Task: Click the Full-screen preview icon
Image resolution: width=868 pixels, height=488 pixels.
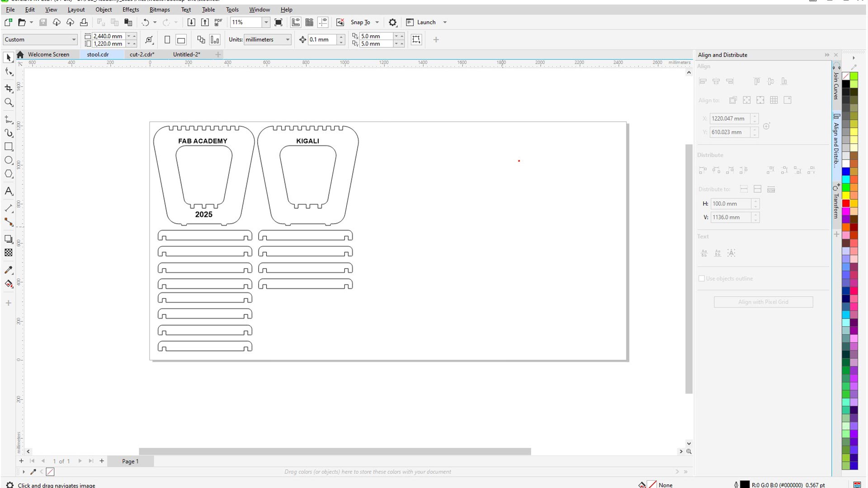Action: [278, 22]
